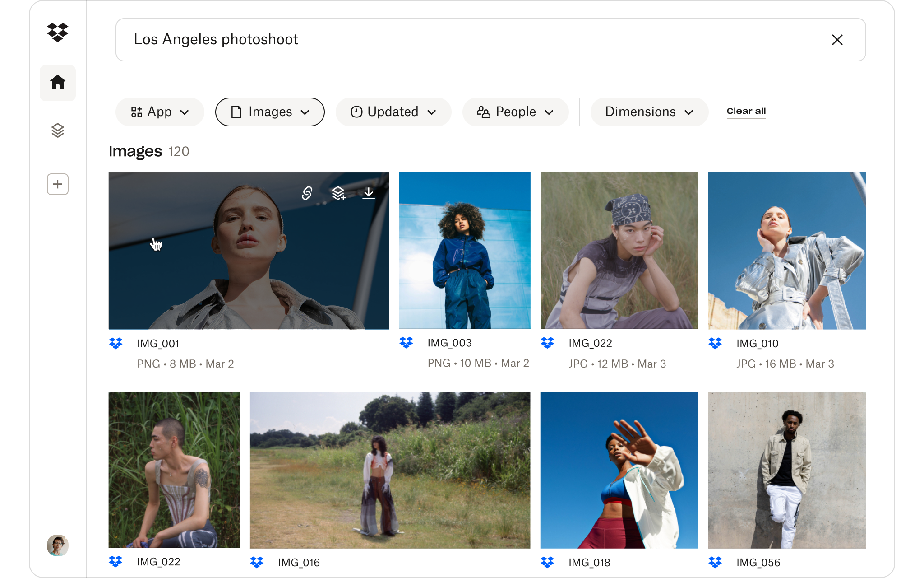924x578 pixels.
Task: Download IMG_001 using its download icon
Action: coord(369,194)
